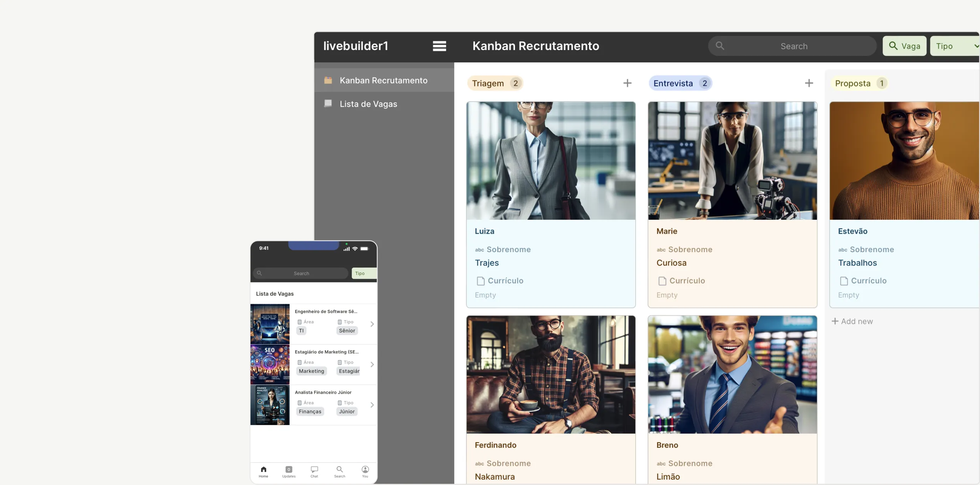This screenshot has height=485, width=980.
Task: Expand the Engenheiro de Software row chevron
Action: (x=372, y=324)
